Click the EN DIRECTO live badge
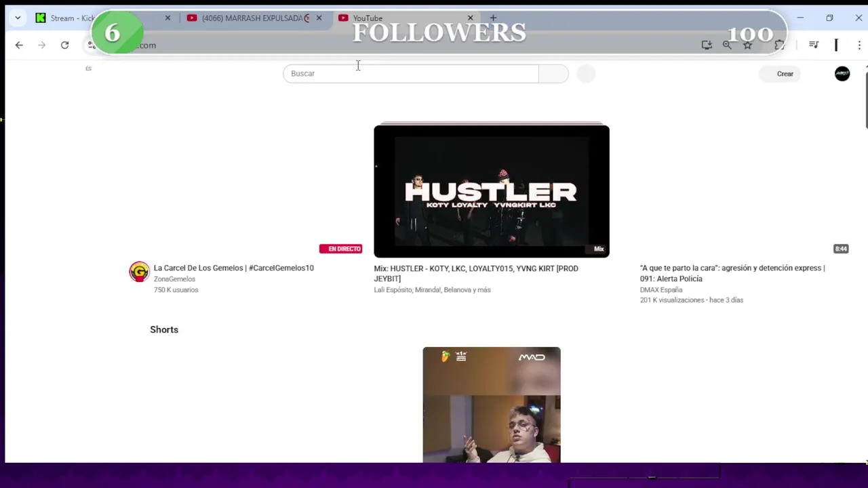Viewport: 868px width, 488px height. (340, 249)
